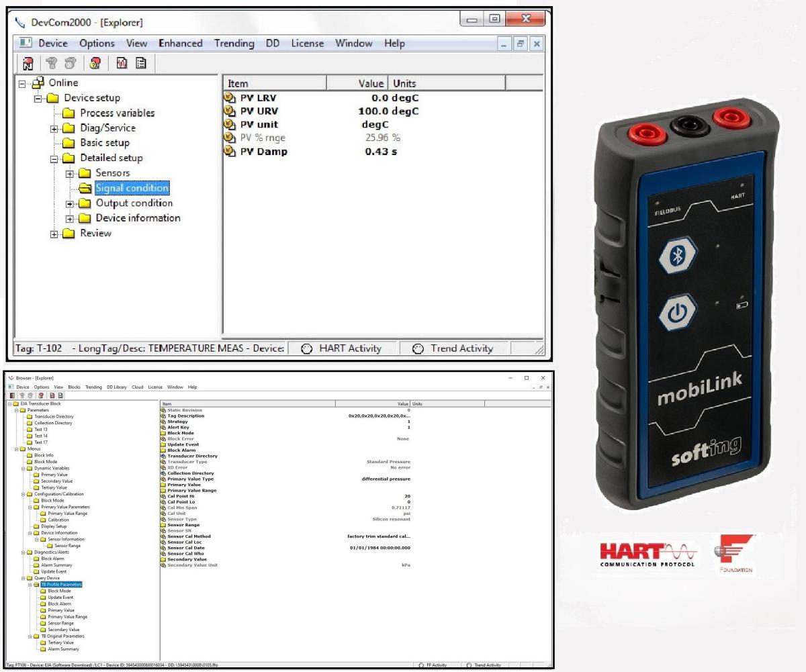
Task: Click the PV URV value 100.0
Action: 375,111
